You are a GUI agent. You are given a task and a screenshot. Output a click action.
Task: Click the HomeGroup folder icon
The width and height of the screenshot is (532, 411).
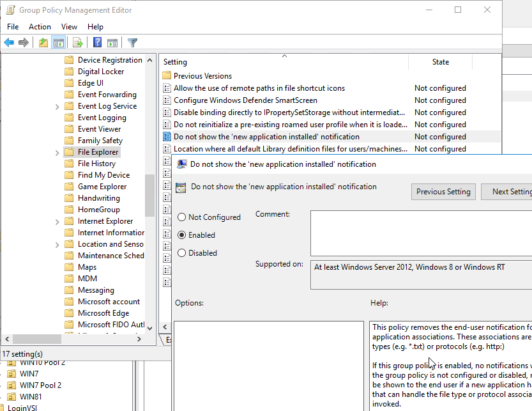pos(69,210)
